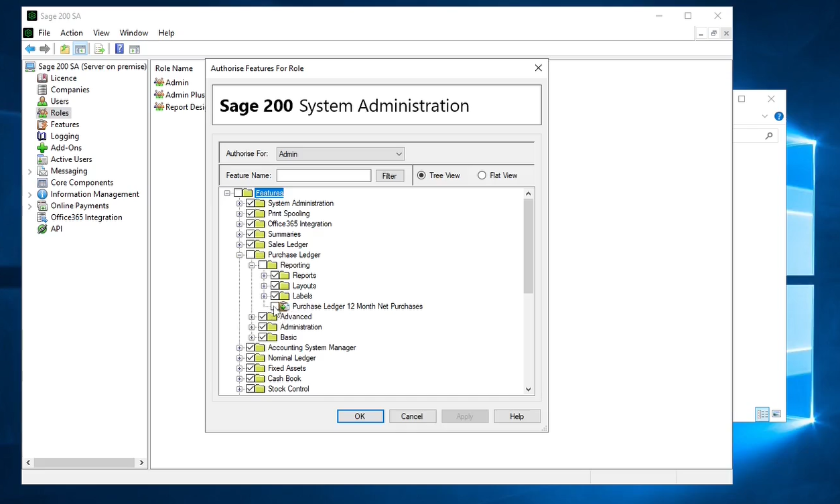
Task: Click the blue Back arrow in toolbar
Action: click(x=30, y=49)
